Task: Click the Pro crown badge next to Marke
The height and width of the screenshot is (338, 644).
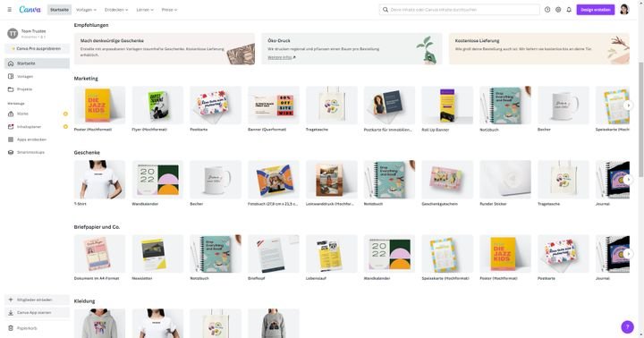Action: 65,114
